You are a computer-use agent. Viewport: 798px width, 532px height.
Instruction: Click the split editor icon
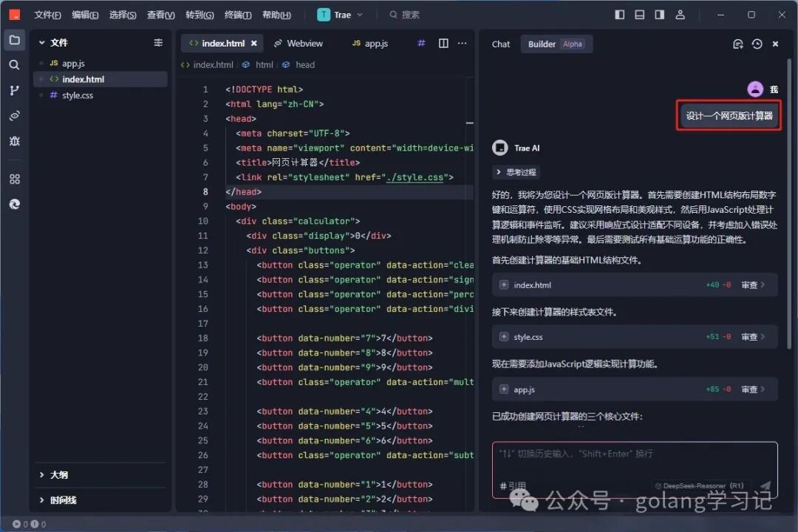[443, 44]
